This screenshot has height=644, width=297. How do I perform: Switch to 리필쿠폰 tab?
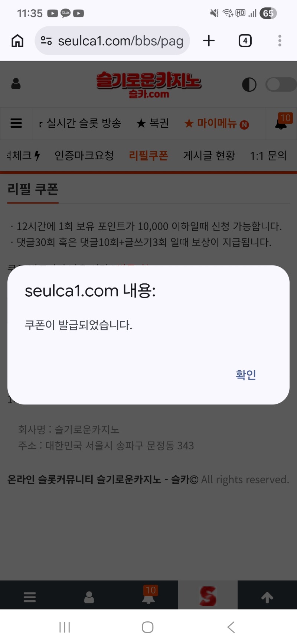point(148,155)
